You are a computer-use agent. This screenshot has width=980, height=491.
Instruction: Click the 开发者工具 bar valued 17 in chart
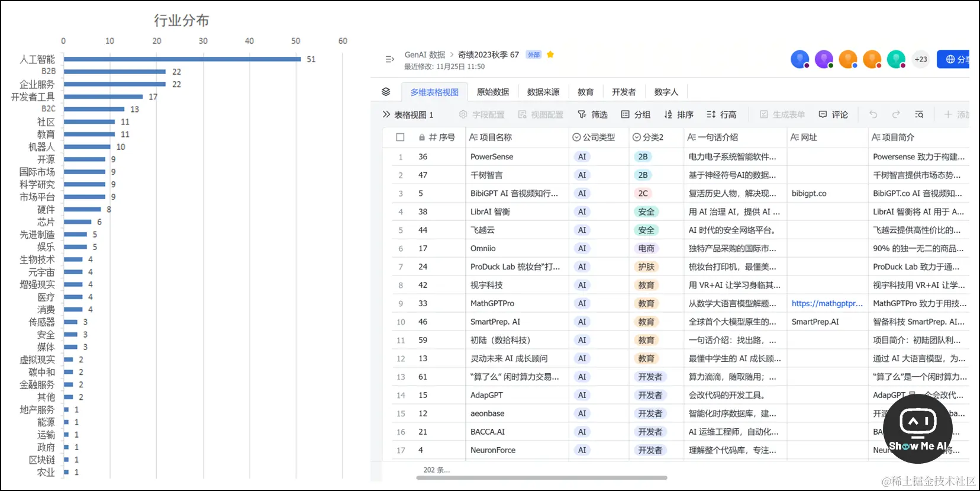[x=104, y=97]
